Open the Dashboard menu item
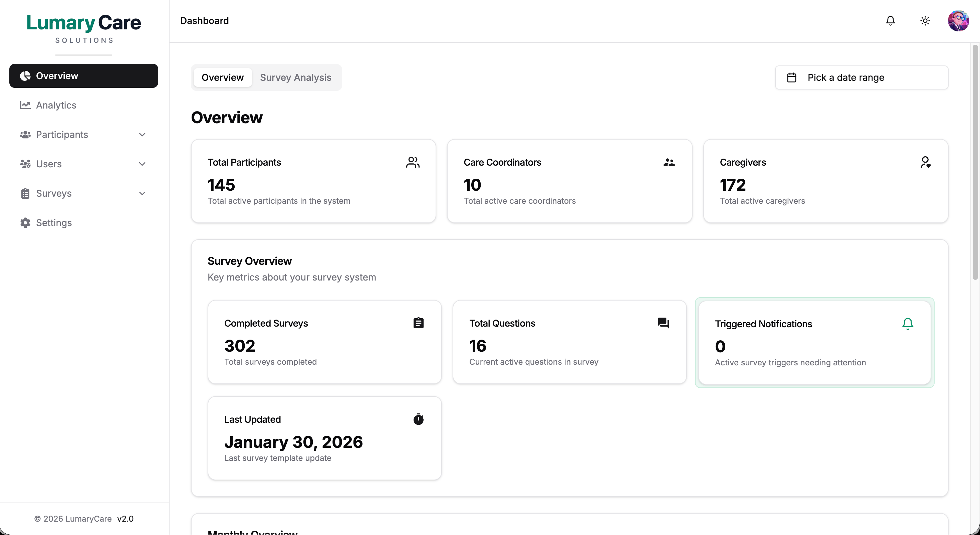 (204, 21)
